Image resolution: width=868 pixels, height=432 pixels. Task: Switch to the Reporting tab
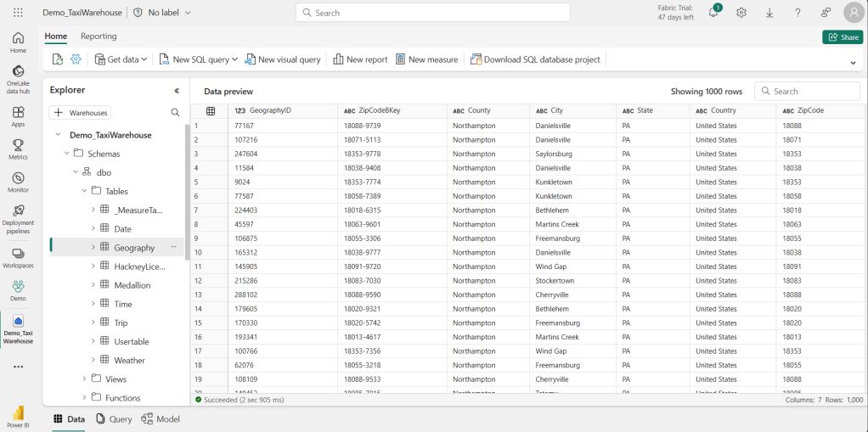click(99, 36)
